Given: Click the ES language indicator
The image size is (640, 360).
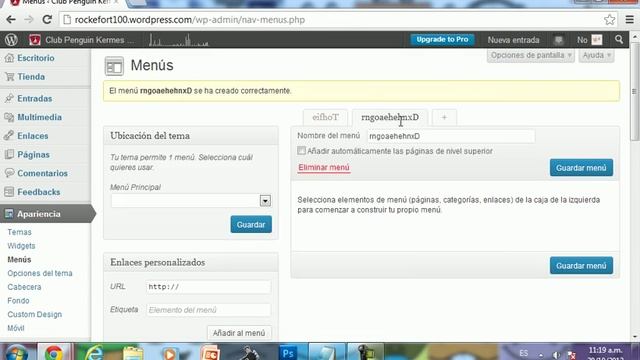Looking at the screenshot, I should tap(524, 353).
